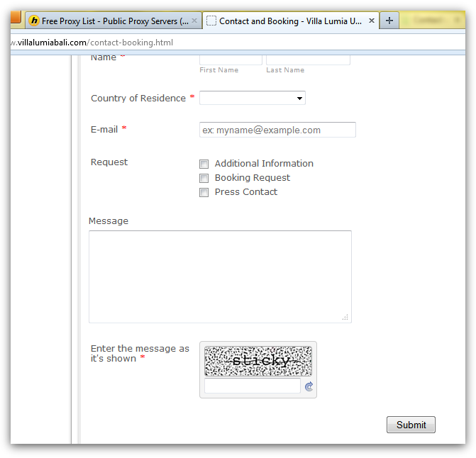
Task: Click the 'sticky' captcha image
Action: pyautogui.click(x=258, y=361)
